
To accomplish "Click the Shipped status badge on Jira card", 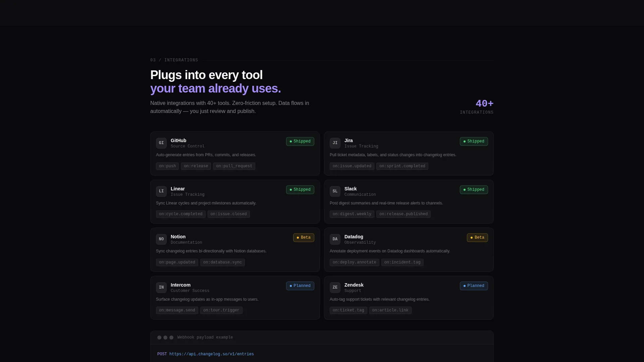I will [474, 141].
